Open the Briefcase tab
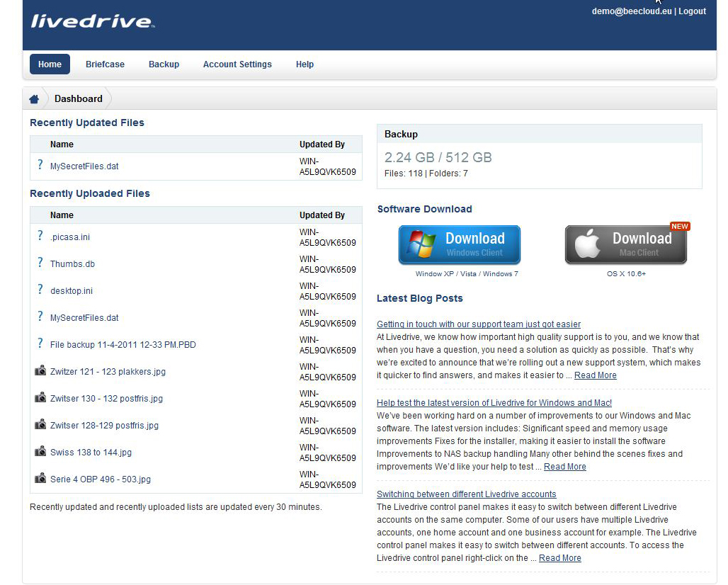Screen dimensions: 728x585 (105, 64)
